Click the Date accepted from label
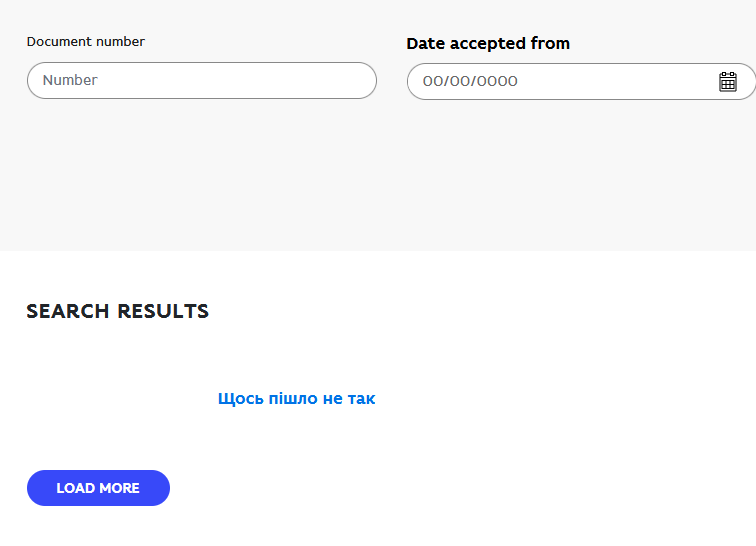 click(x=488, y=43)
